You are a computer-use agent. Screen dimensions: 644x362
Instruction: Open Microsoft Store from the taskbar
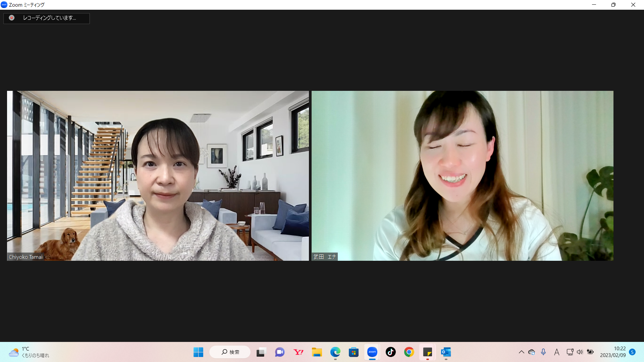[354, 352]
